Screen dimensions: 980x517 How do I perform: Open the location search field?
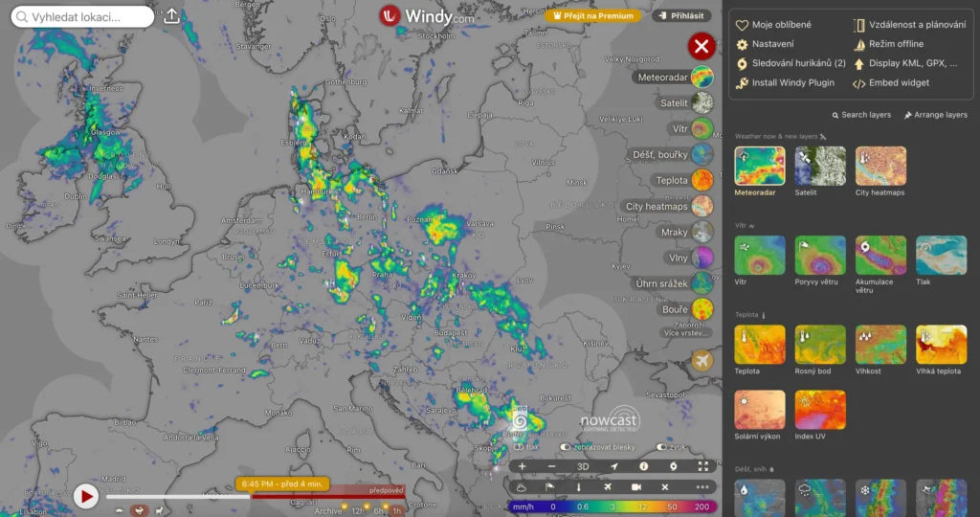[x=82, y=17]
